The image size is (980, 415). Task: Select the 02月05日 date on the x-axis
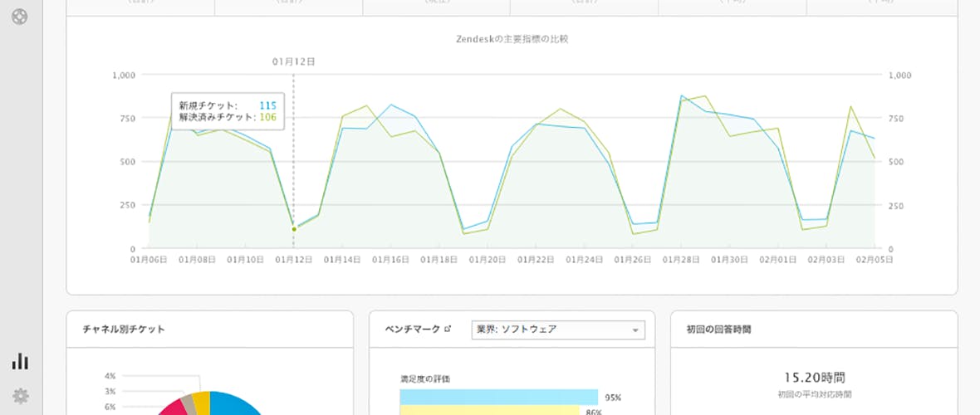874,259
